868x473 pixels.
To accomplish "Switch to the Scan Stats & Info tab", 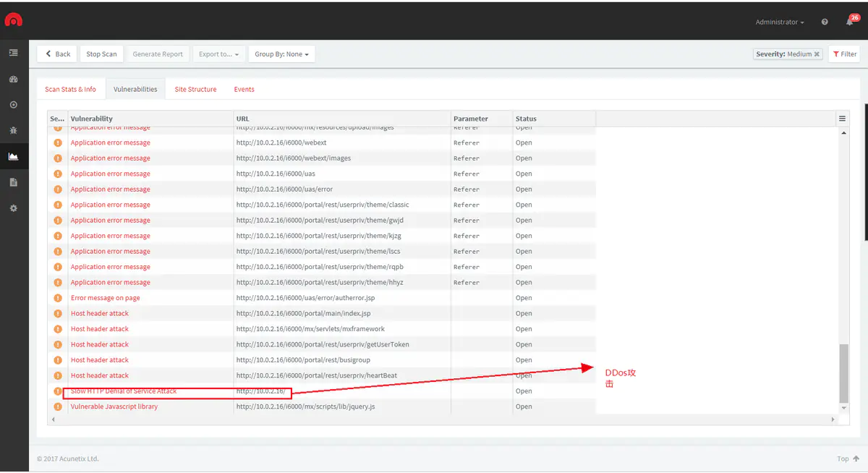I will pyautogui.click(x=70, y=90).
